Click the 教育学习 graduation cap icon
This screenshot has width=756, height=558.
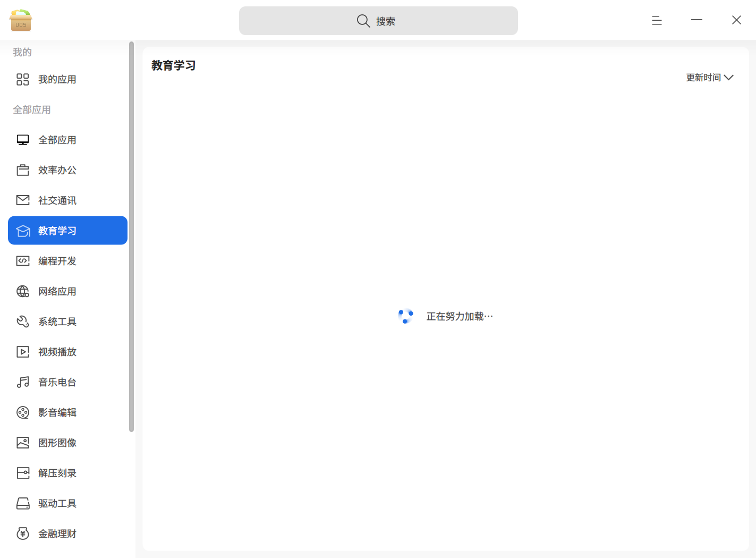click(23, 231)
